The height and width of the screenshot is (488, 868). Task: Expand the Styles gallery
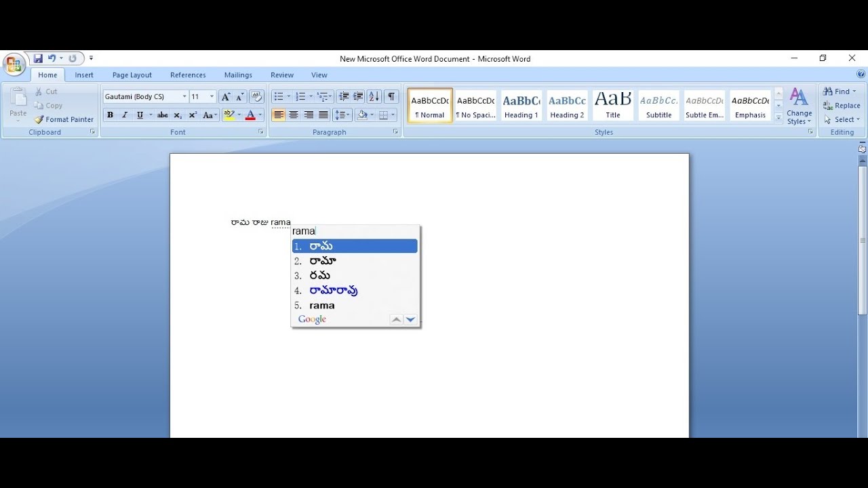[x=778, y=118]
